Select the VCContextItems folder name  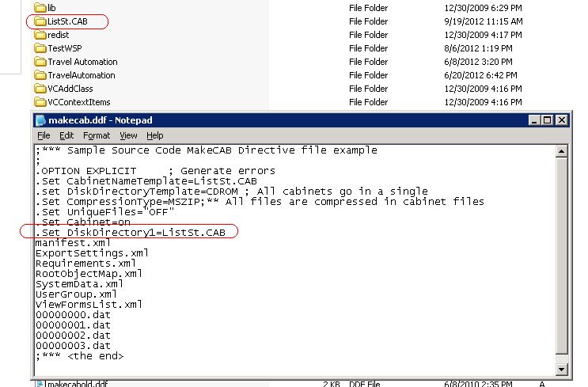tap(79, 102)
